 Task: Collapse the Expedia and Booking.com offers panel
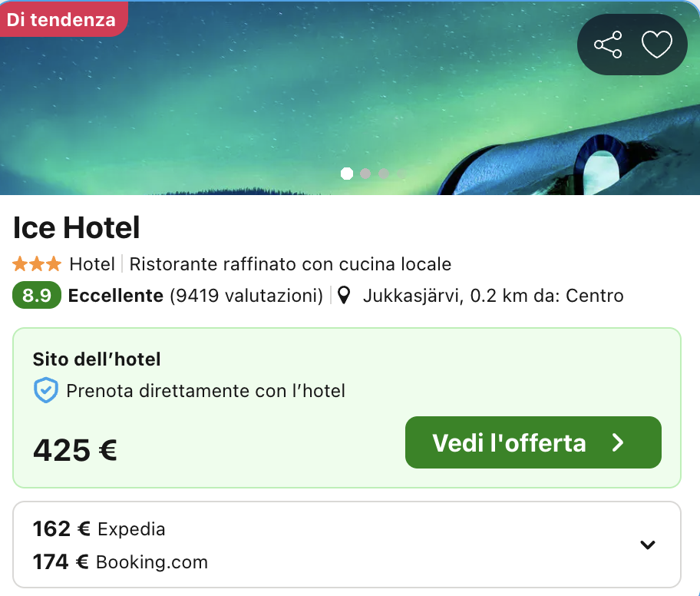tap(647, 544)
